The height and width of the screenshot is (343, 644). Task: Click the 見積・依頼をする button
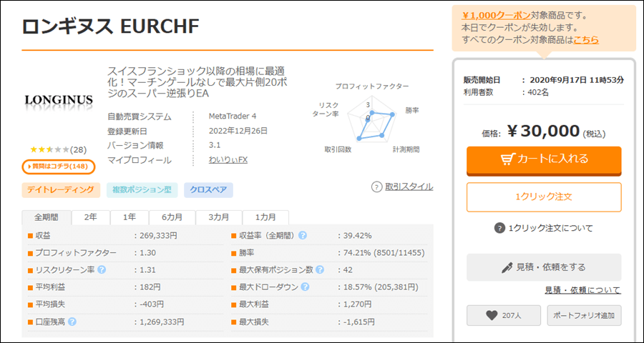coord(544,267)
